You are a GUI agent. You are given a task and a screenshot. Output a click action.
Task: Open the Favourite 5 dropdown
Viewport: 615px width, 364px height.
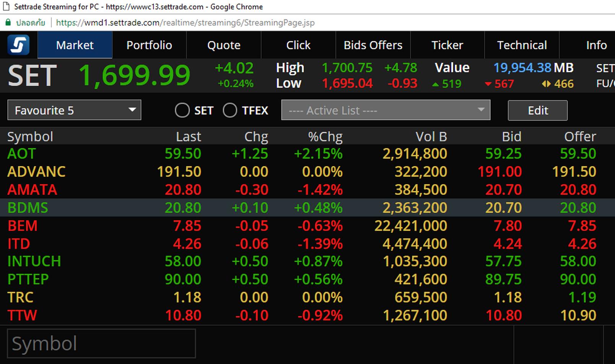[74, 110]
